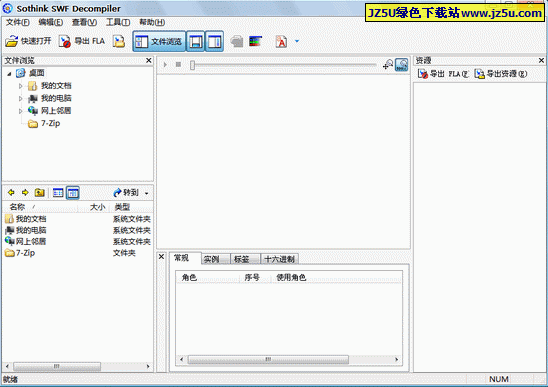Switch to list view icon

coord(58,193)
